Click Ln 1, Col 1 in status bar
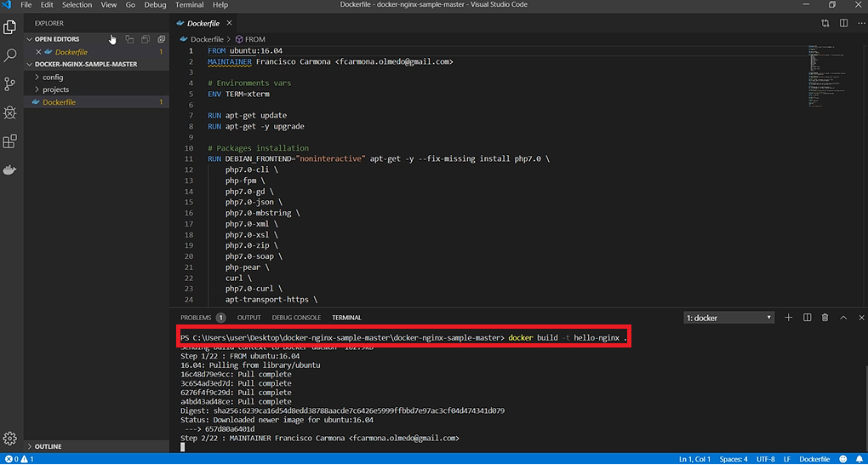Viewport: 868px width, 465px height. tap(694, 459)
